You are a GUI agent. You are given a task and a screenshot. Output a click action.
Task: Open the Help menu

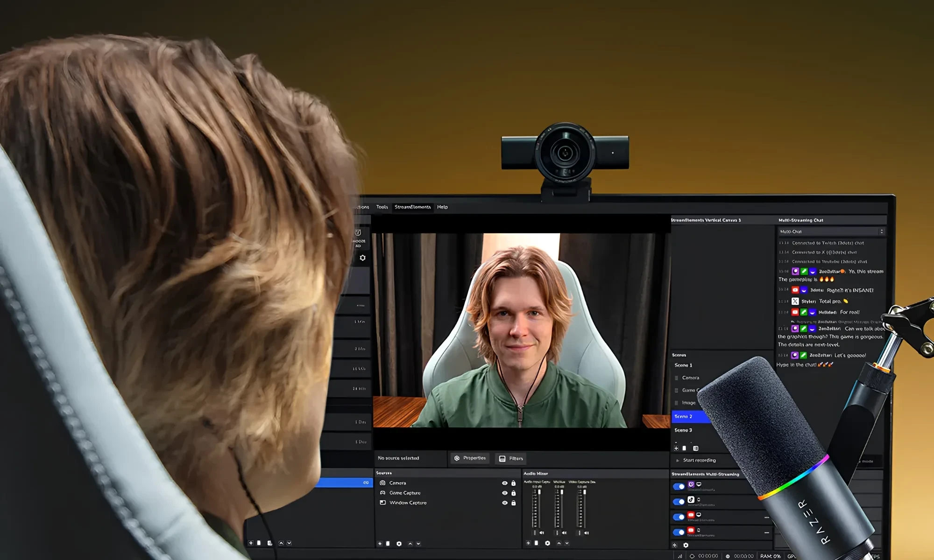coord(442,207)
